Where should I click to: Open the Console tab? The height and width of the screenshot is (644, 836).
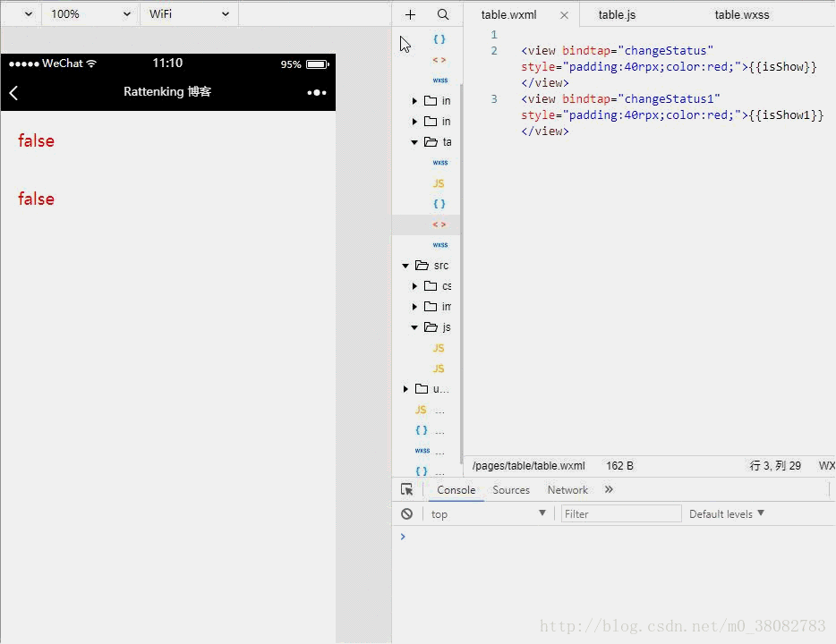coord(456,490)
